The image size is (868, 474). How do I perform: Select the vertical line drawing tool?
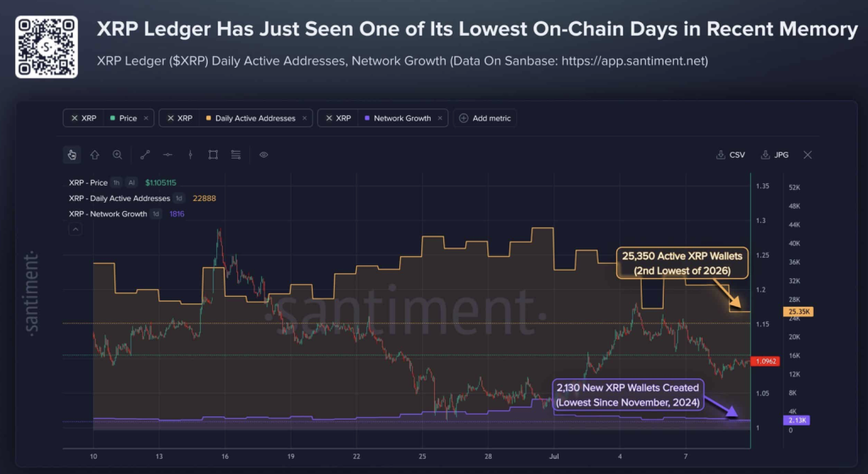[191, 154]
